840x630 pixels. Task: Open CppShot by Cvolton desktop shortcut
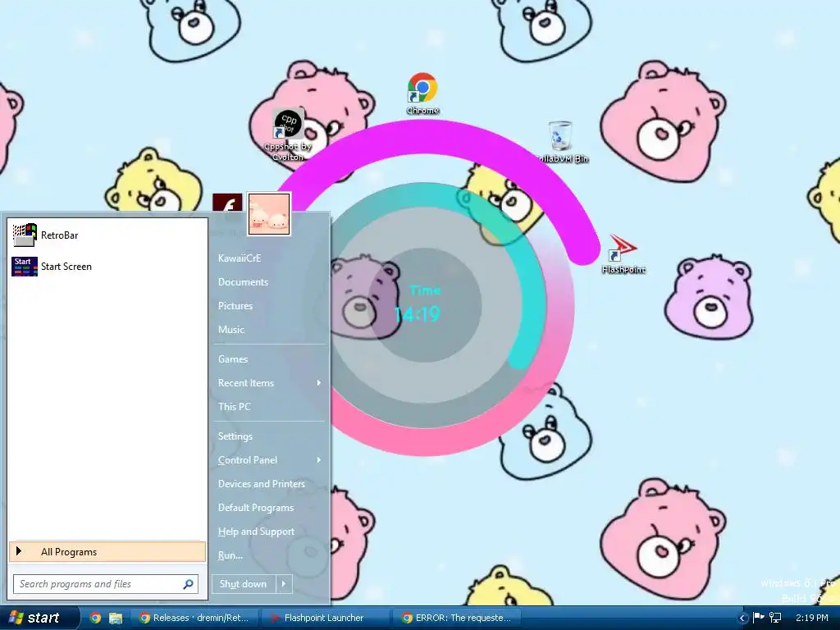[x=288, y=135]
